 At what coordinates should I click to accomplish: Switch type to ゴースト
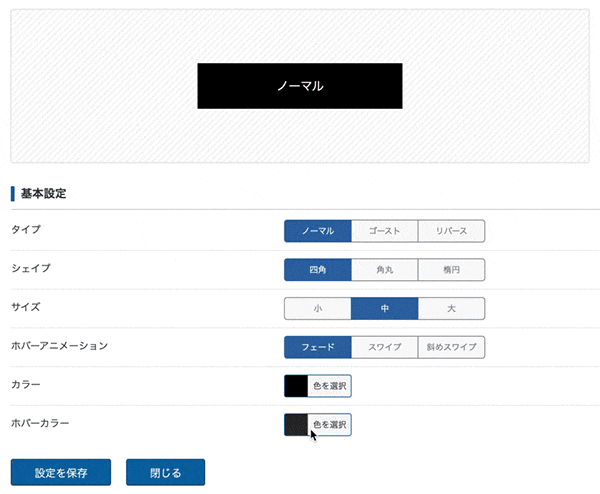(385, 231)
